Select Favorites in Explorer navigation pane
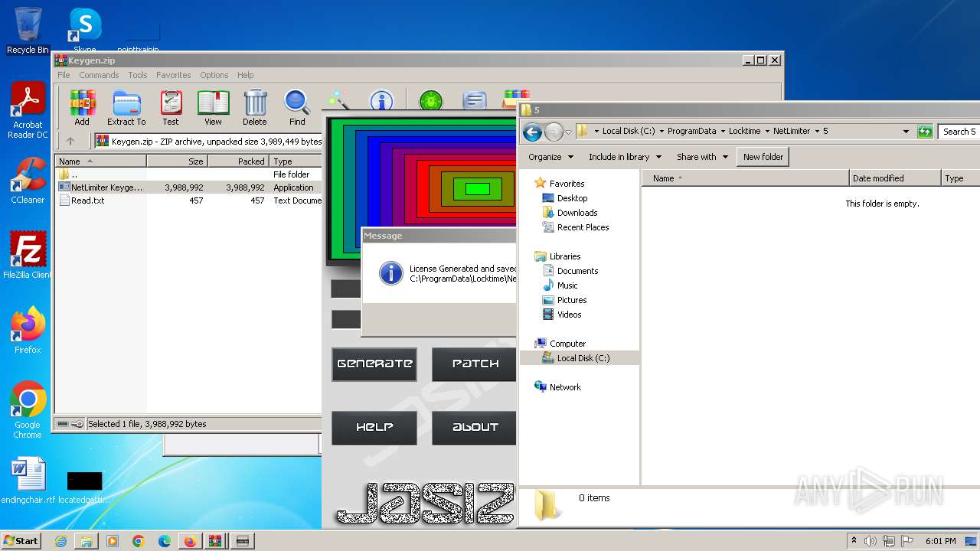The width and height of the screenshot is (980, 551). [x=567, y=184]
